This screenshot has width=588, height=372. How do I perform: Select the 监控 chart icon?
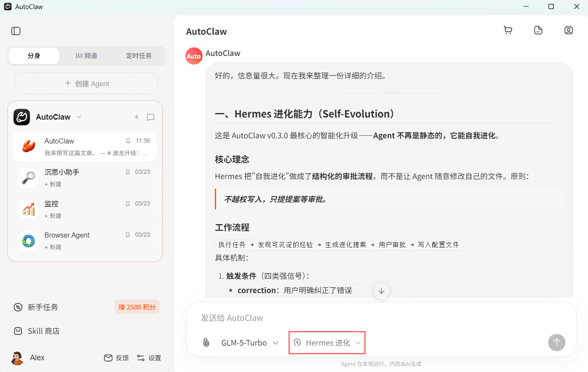pyautogui.click(x=29, y=209)
